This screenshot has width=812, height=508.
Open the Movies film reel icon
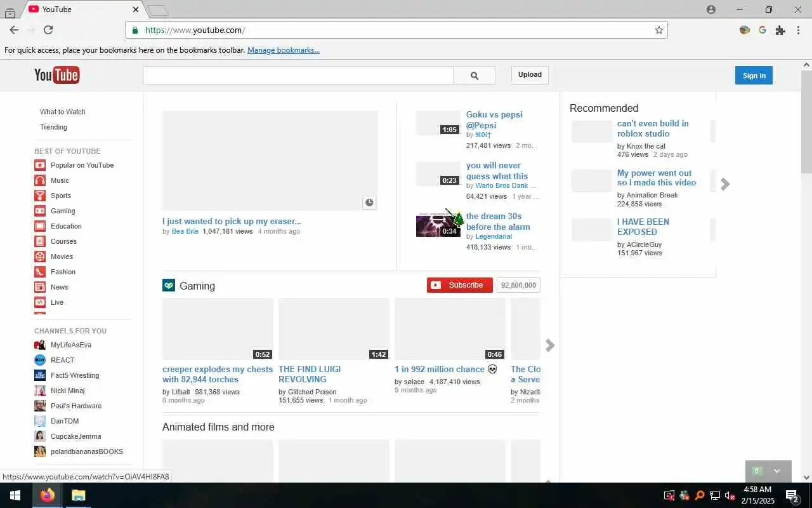tap(40, 257)
